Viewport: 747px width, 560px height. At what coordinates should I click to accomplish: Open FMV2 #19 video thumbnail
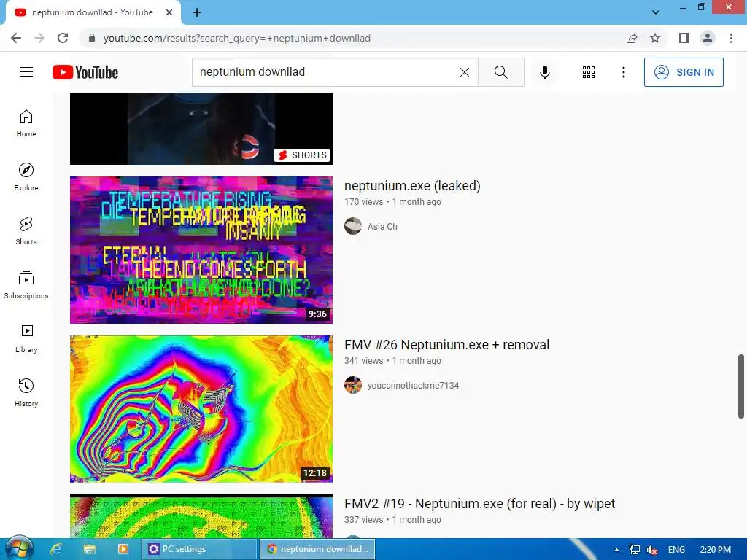(201, 516)
